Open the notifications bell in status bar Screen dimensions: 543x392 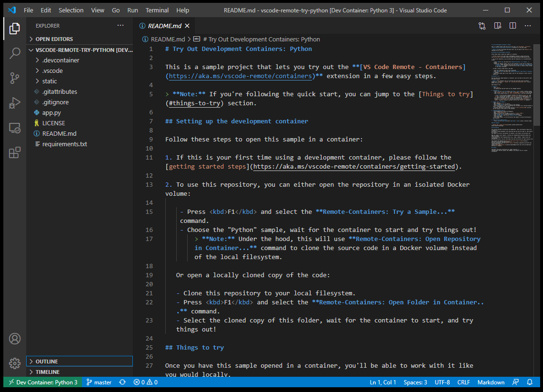[x=530, y=382]
